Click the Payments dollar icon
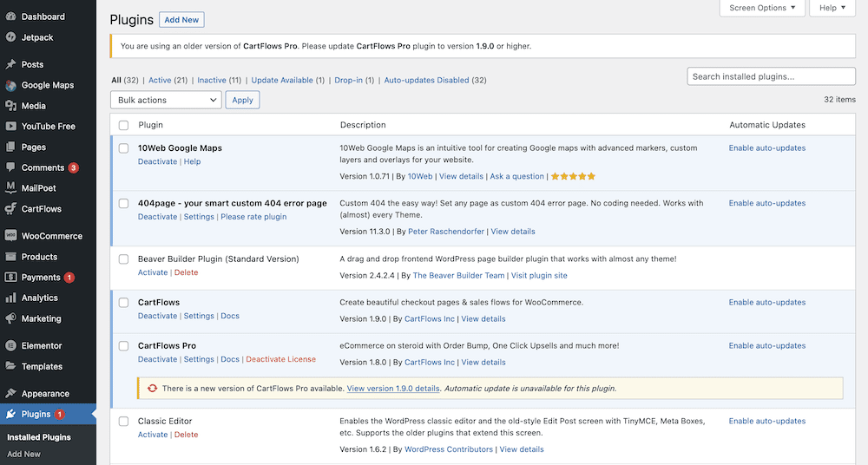 click(10, 277)
